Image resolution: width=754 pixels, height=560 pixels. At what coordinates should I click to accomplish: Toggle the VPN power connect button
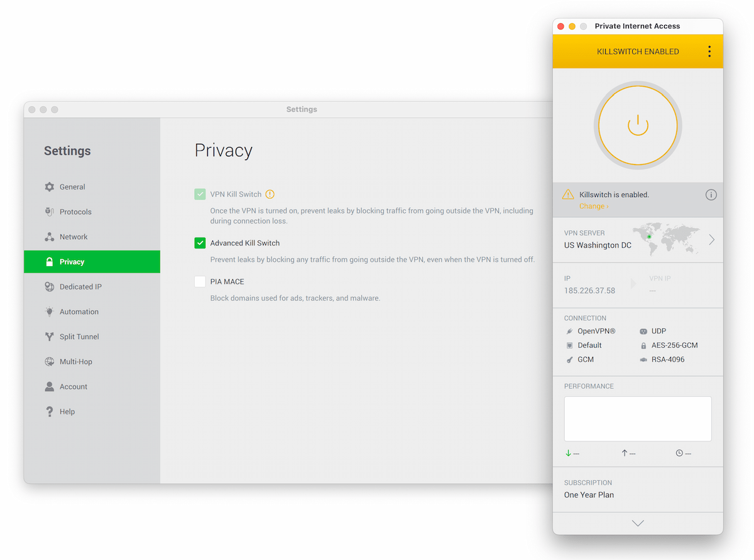point(638,125)
